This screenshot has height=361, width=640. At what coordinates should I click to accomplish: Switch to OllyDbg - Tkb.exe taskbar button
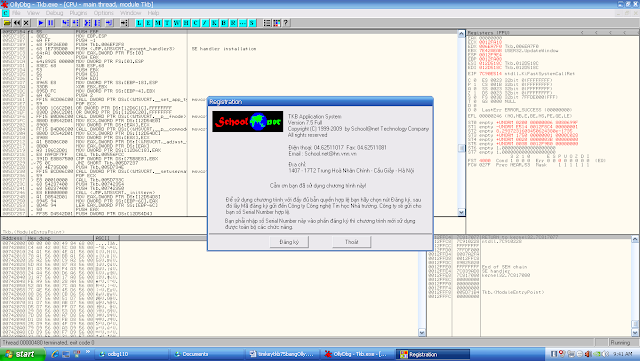(357, 354)
